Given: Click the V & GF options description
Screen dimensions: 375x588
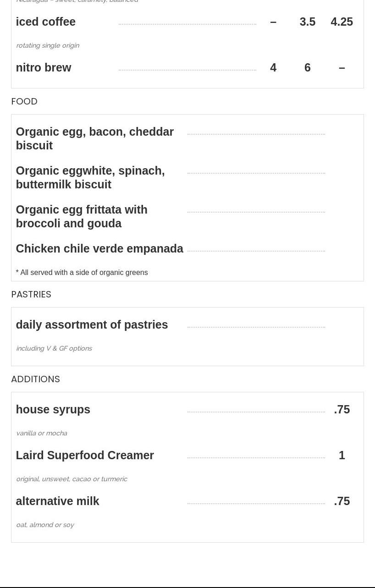Looking at the screenshot, I should [54, 348].
